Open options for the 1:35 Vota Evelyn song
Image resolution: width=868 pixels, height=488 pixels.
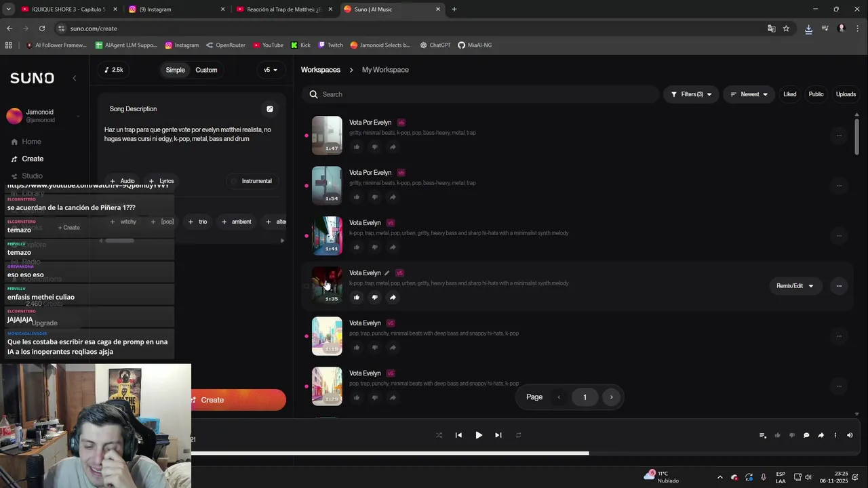(x=839, y=286)
